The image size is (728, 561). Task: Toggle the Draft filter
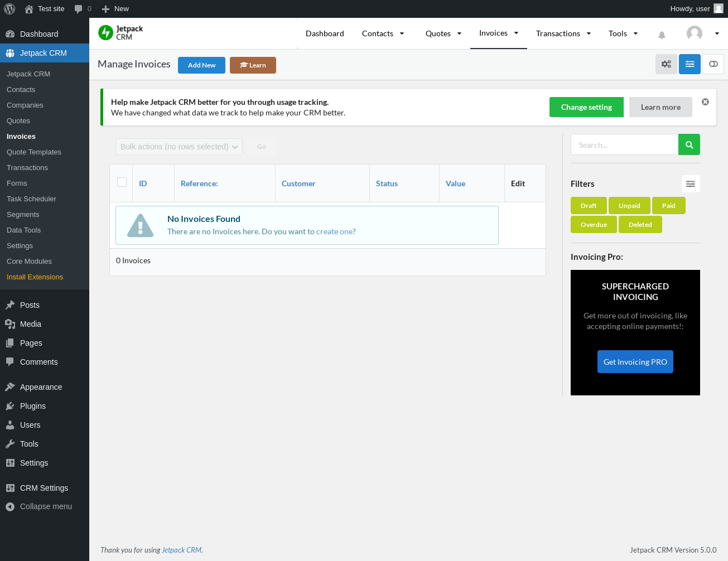(x=589, y=206)
